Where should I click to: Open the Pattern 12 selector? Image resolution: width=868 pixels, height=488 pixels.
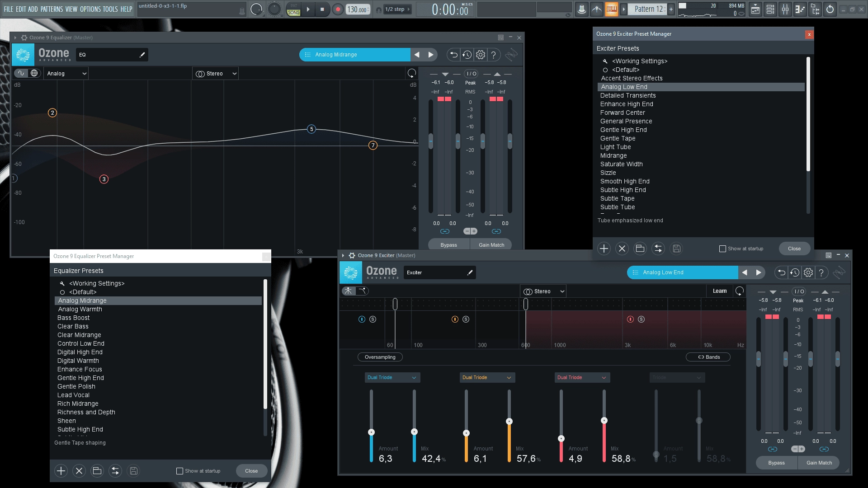[x=648, y=9]
